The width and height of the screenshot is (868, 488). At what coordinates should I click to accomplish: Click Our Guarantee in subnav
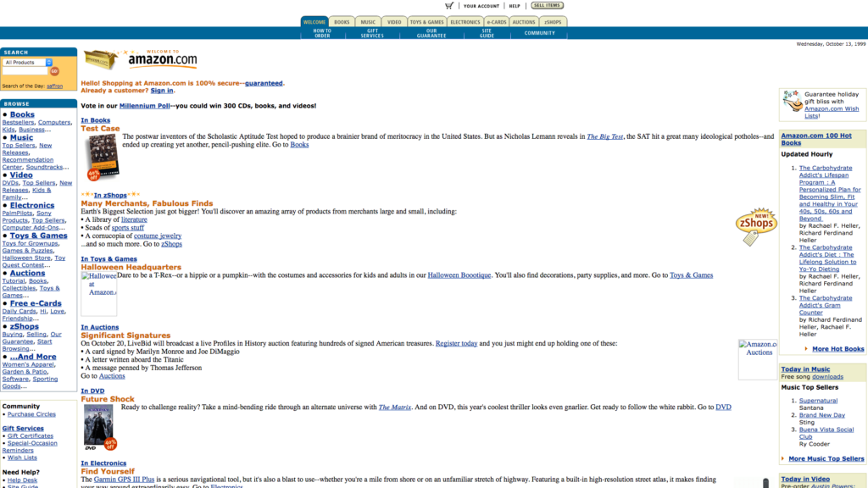431,33
